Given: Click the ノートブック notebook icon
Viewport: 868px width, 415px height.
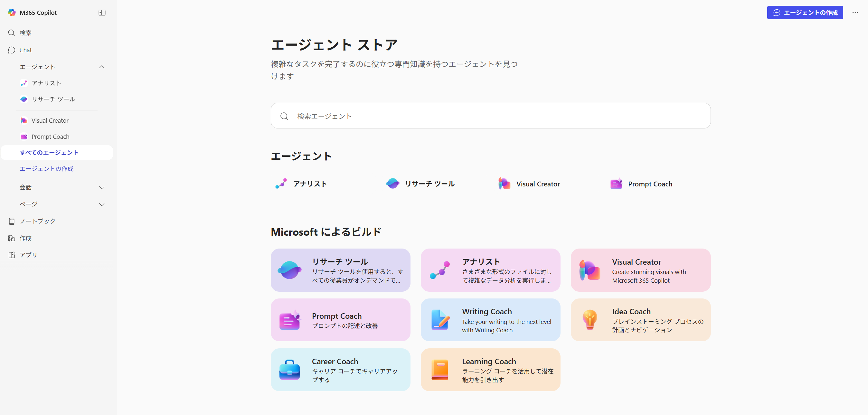Looking at the screenshot, I should click(x=12, y=221).
